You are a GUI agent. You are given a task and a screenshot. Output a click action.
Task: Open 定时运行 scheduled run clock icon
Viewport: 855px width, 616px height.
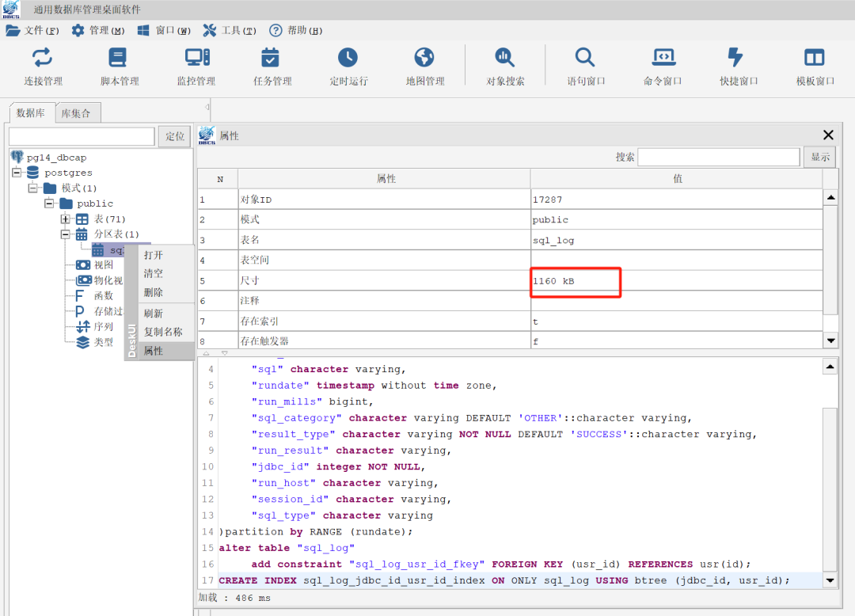click(348, 58)
